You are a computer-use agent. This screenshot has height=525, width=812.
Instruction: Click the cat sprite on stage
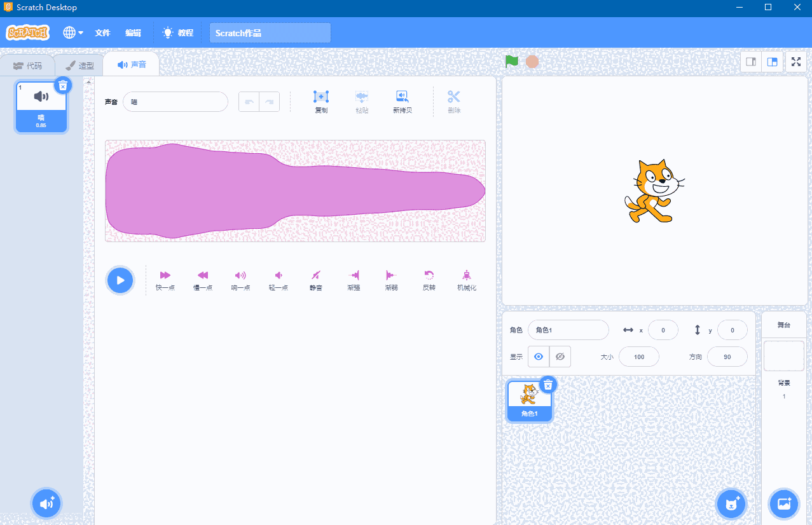click(655, 191)
